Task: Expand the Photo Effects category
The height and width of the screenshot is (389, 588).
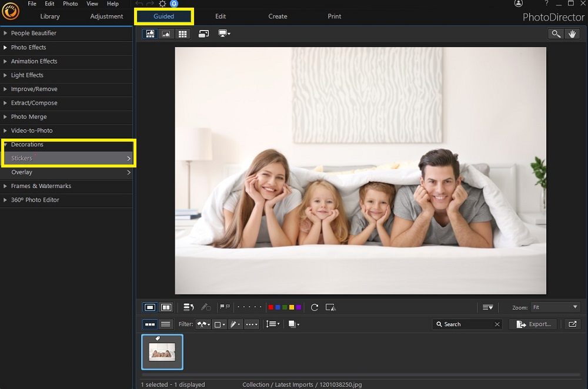Action: [28, 47]
